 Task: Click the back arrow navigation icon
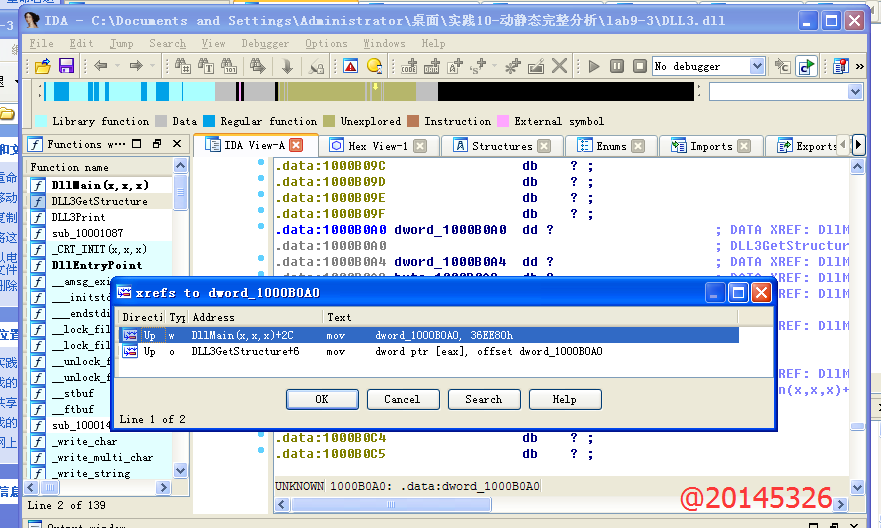[x=101, y=66]
